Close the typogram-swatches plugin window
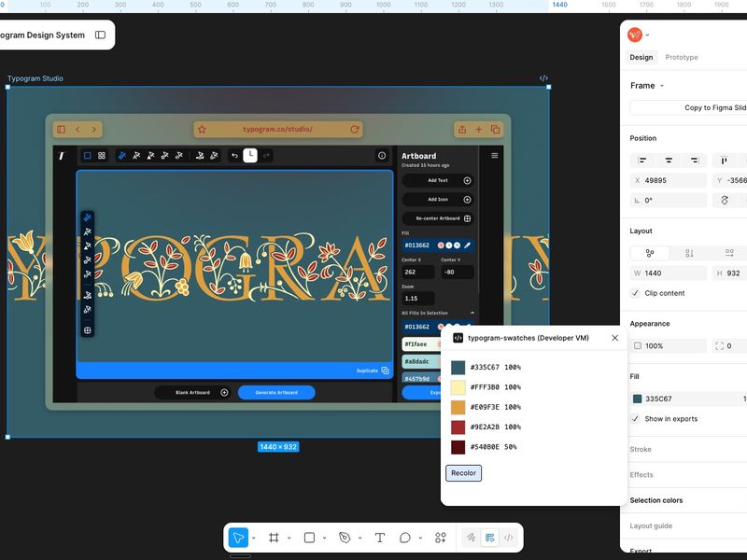 pos(614,338)
